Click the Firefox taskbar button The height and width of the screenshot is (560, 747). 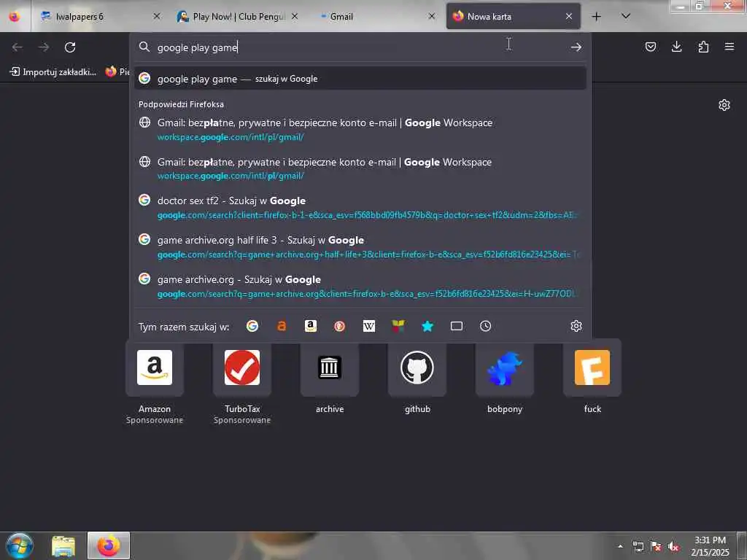[x=109, y=545]
